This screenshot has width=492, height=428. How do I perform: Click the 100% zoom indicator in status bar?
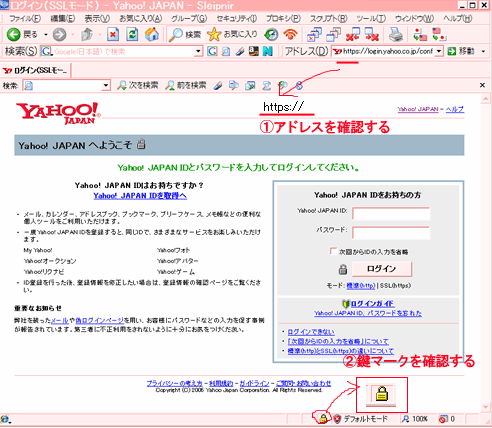click(x=415, y=419)
